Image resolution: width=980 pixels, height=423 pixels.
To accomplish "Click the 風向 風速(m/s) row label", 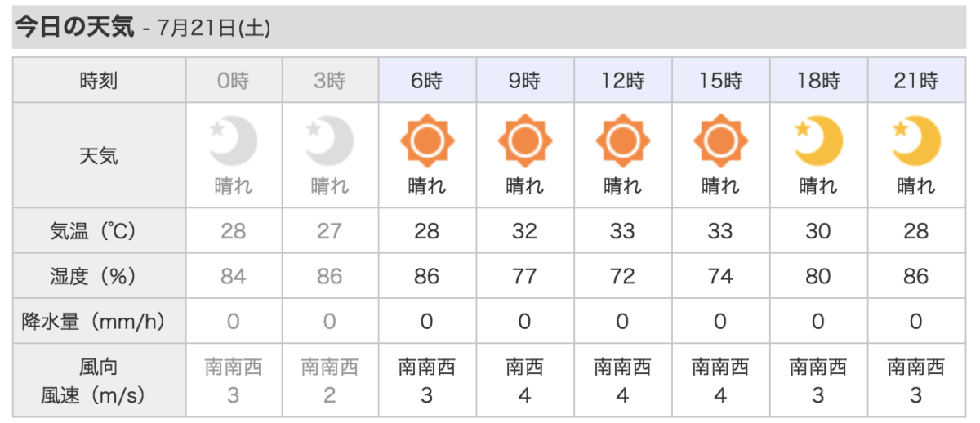I will coord(99,381).
